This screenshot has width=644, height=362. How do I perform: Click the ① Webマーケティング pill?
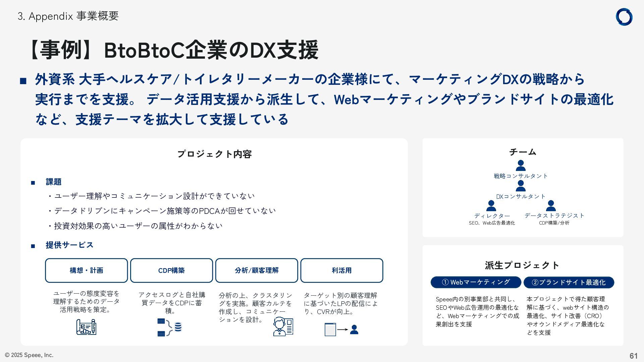point(476,282)
